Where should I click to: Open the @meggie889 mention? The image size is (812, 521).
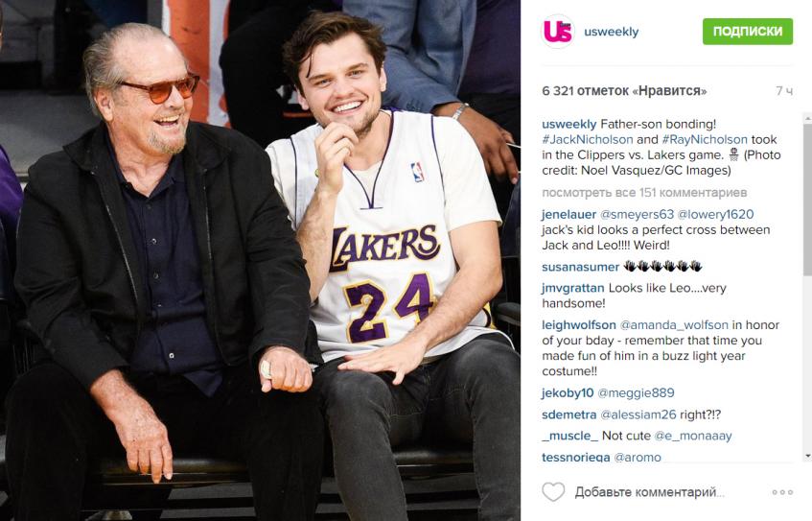coord(636,393)
